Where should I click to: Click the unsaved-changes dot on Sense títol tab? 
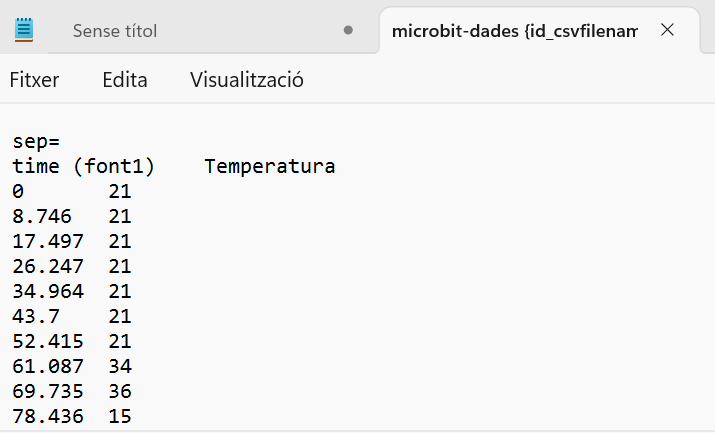348,30
